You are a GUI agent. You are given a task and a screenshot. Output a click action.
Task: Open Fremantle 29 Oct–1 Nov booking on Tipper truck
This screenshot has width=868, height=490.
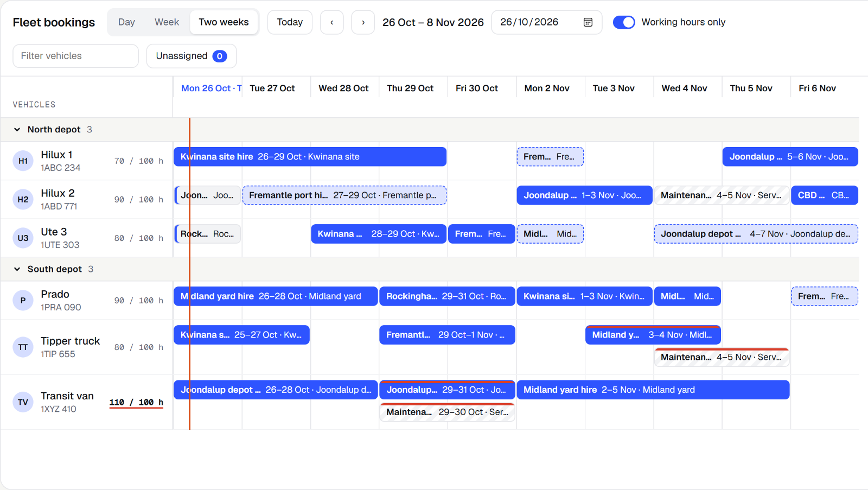point(447,335)
